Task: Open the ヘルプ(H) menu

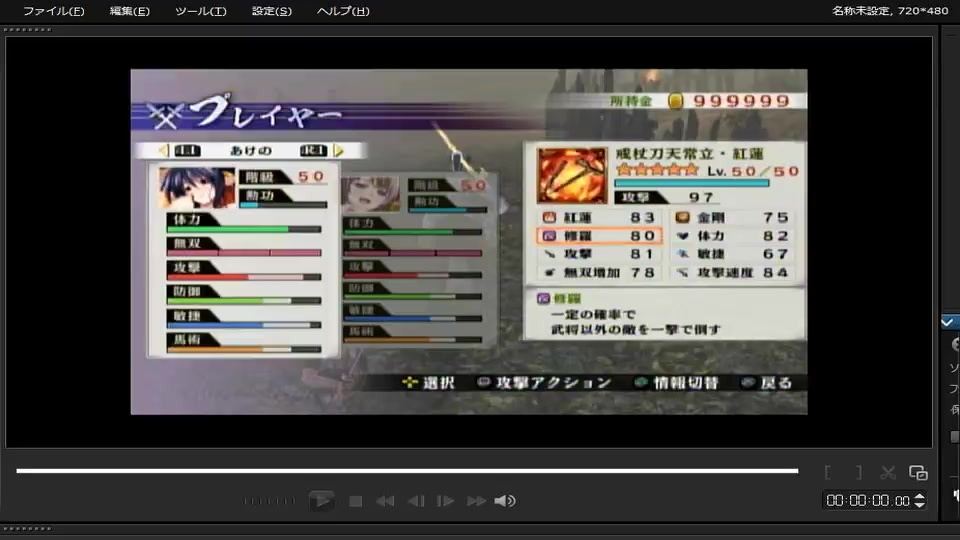Action: (343, 11)
